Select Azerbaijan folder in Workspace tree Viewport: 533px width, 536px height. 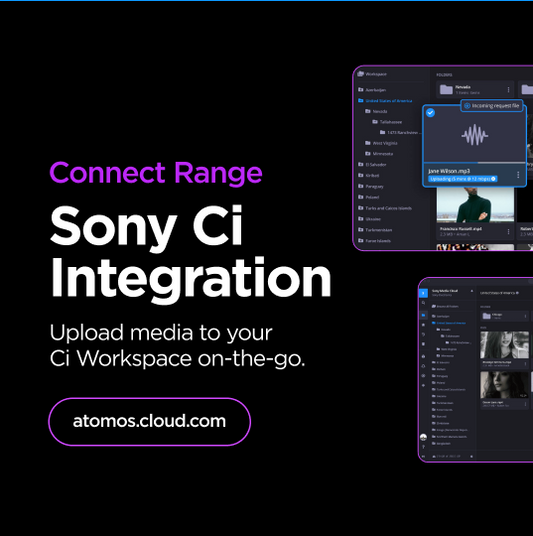pos(372,90)
